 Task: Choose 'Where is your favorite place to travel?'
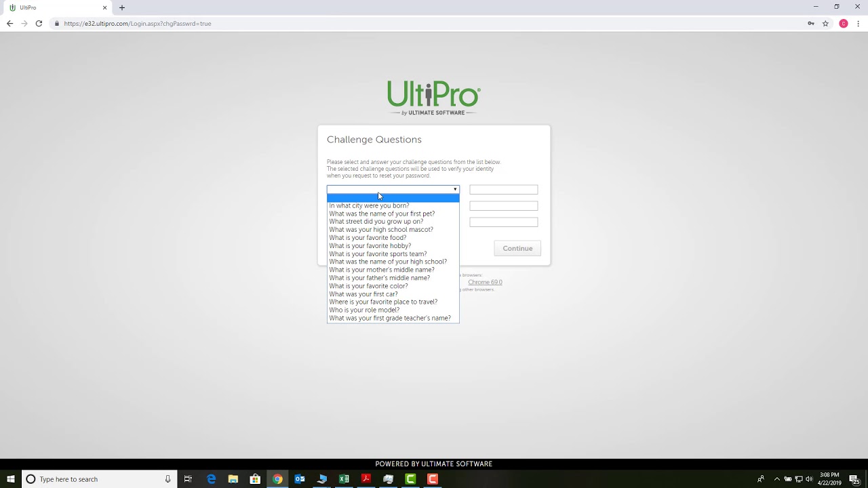[x=393, y=302]
